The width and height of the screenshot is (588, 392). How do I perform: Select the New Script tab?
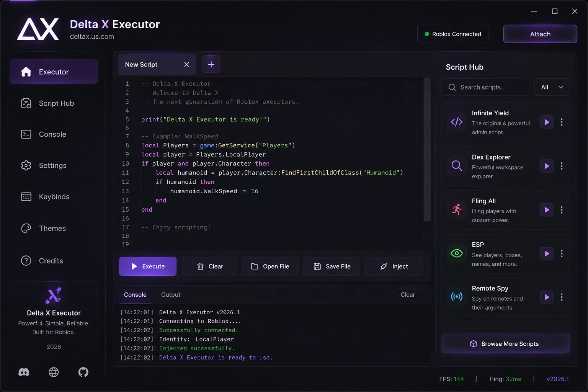click(x=157, y=64)
